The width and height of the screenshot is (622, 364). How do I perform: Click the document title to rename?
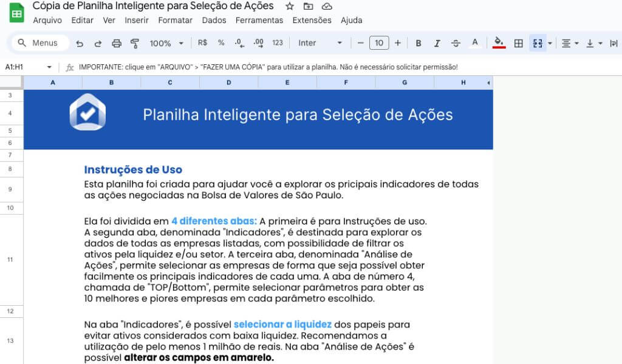153,6
